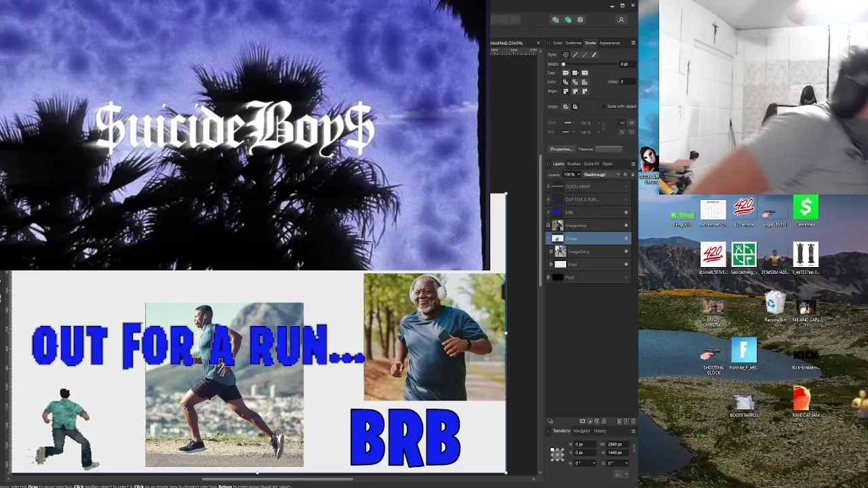Viewport: 868px width, 488px height.
Task: Choose the first Cap style icon
Action: coord(566,73)
